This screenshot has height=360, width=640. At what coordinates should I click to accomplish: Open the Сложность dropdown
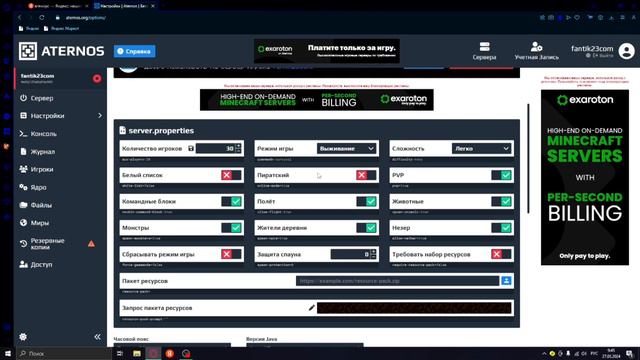482,149
